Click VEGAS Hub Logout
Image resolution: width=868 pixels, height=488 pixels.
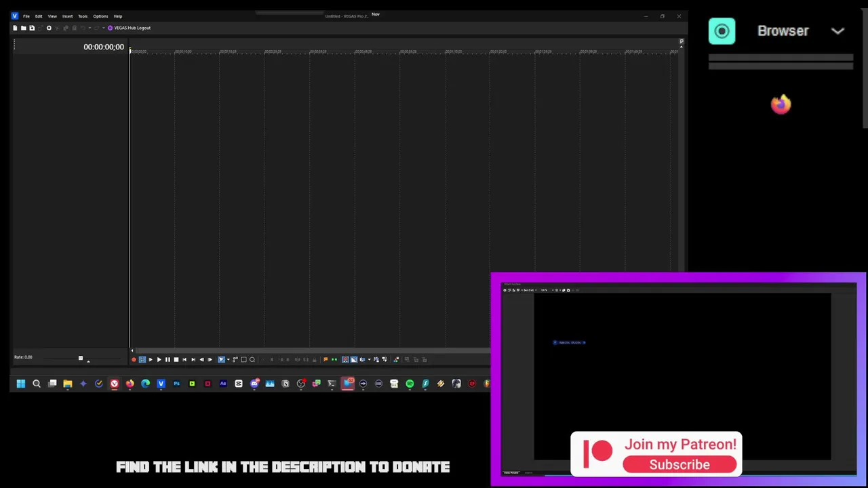click(129, 28)
